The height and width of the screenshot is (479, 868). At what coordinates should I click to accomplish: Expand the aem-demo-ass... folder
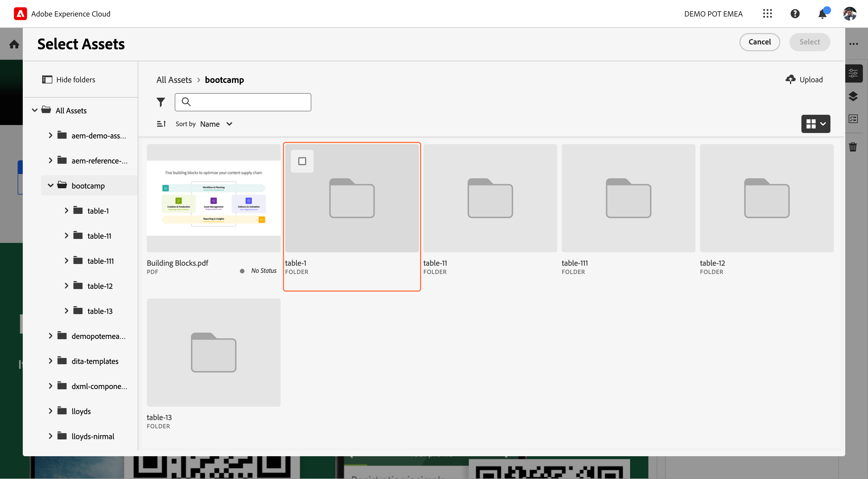pos(50,136)
